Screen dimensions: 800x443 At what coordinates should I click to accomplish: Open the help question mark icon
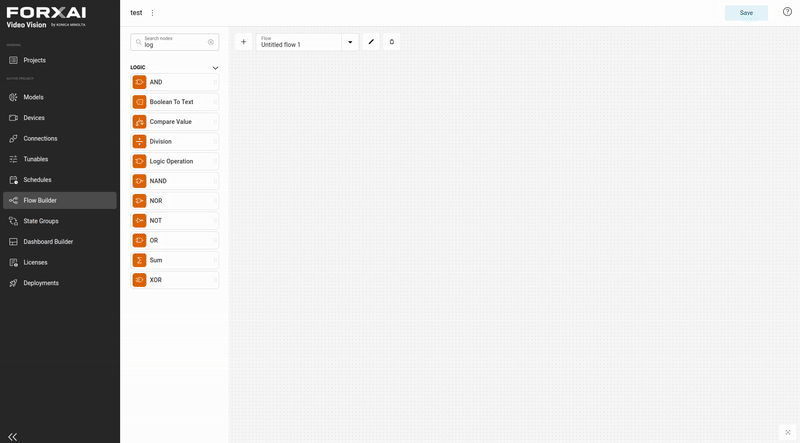(787, 12)
